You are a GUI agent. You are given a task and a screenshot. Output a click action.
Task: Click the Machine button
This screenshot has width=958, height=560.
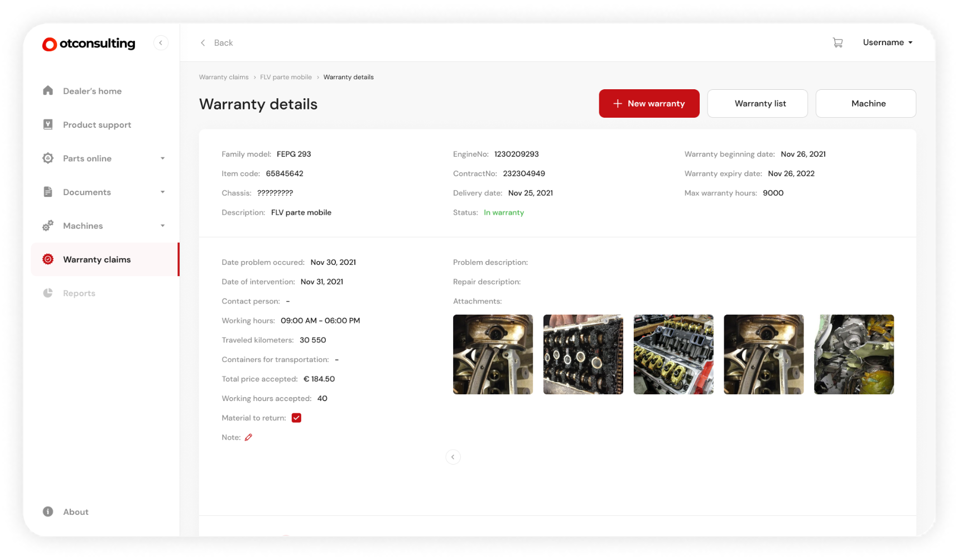865,104
